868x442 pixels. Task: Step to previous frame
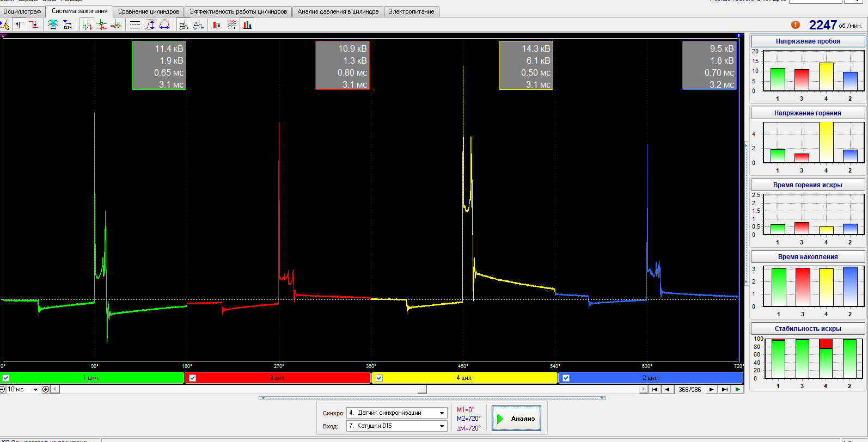pos(667,389)
